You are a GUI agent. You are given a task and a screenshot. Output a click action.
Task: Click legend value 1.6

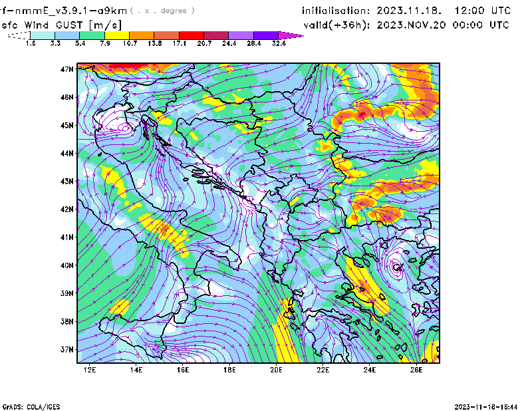coord(31,43)
